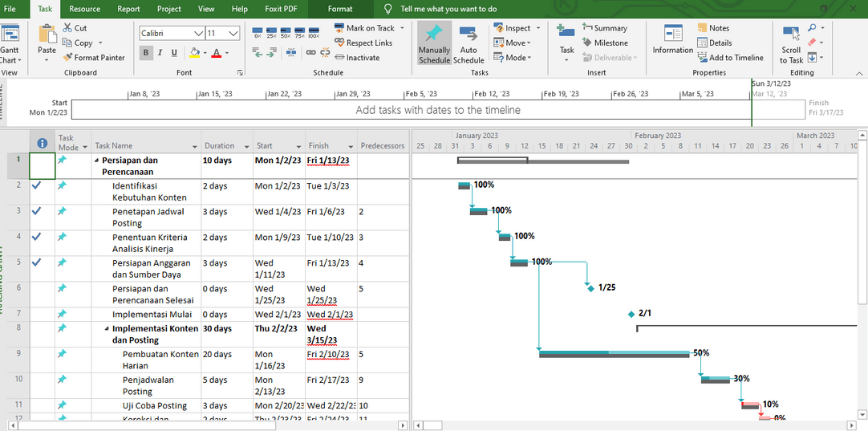The width and height of the screenshot is (868, 431).
Task: Collapse Implementasi Konten dan Posting summary
Action: coord(107,328)
